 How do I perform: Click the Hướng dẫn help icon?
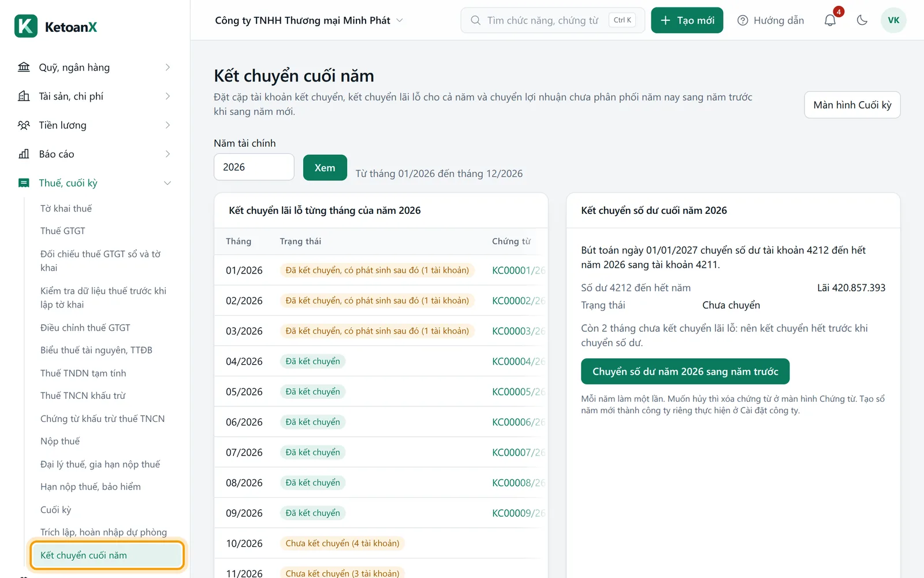[743, 20]
